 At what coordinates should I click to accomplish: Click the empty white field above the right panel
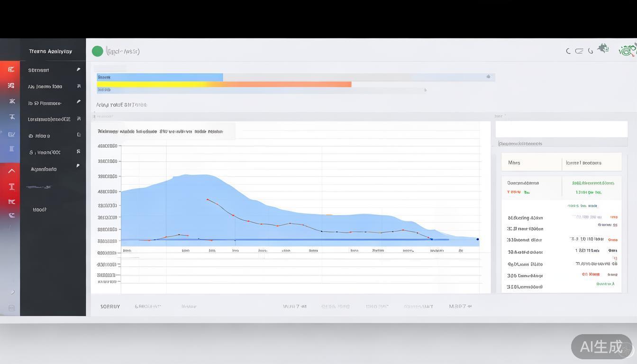[561, 129]
